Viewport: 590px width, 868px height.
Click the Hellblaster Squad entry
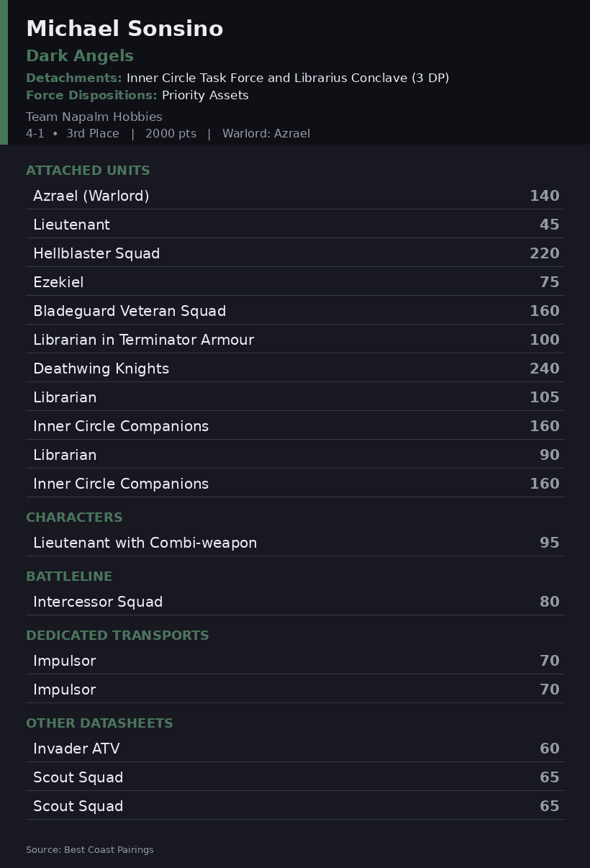tap(295, 253)
